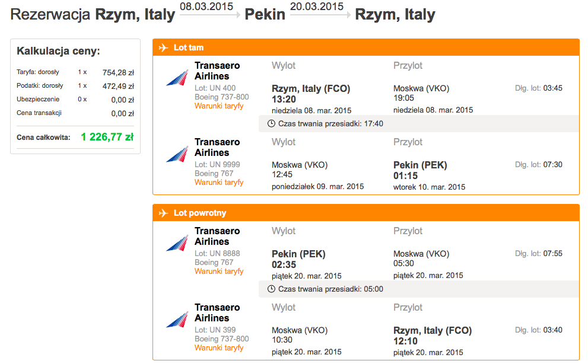Image resolution: width=588 pixels, height=364 pixels.
Task: Click the Lot powrotny section header
Action: pos(366,213)
